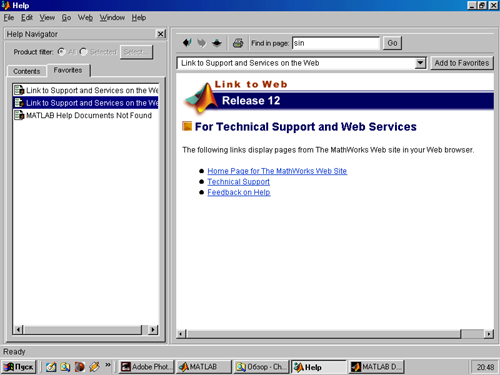Switch to the Contents tab

point(27,71)
